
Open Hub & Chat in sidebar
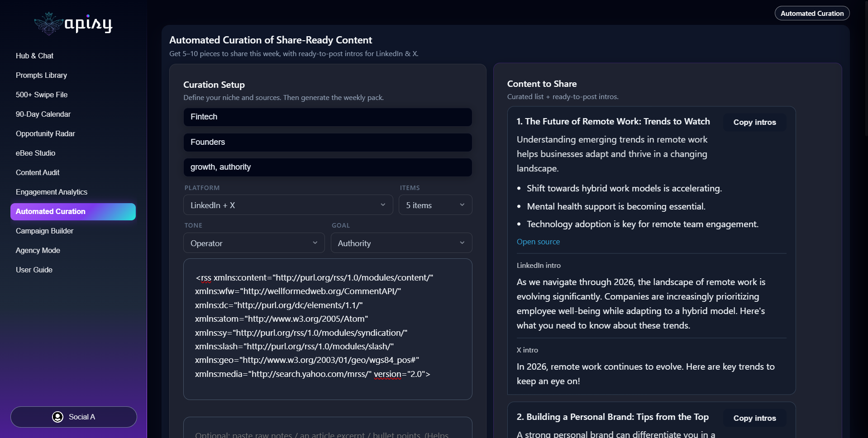pyautogui.click(x=34, y=56)
